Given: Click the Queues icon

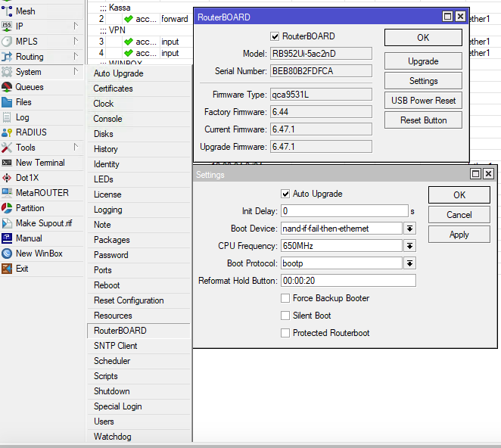Looking at the screenshot, I should (7, 87).
